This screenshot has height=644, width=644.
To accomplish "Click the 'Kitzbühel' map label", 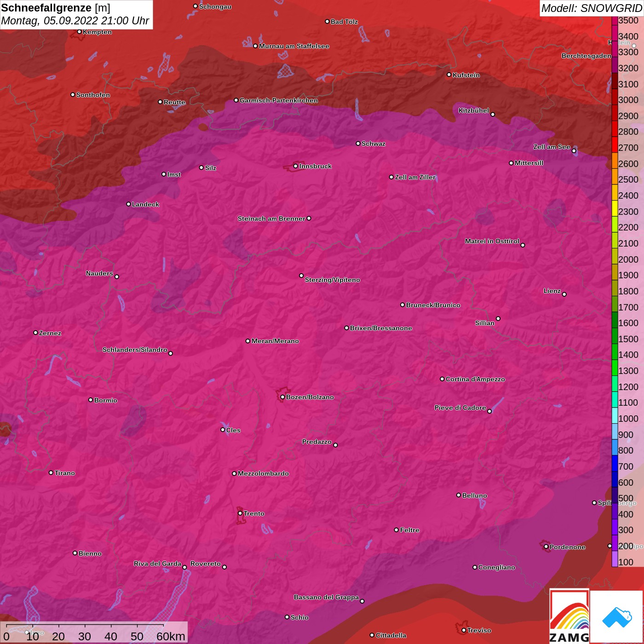I will click(474, 110).
